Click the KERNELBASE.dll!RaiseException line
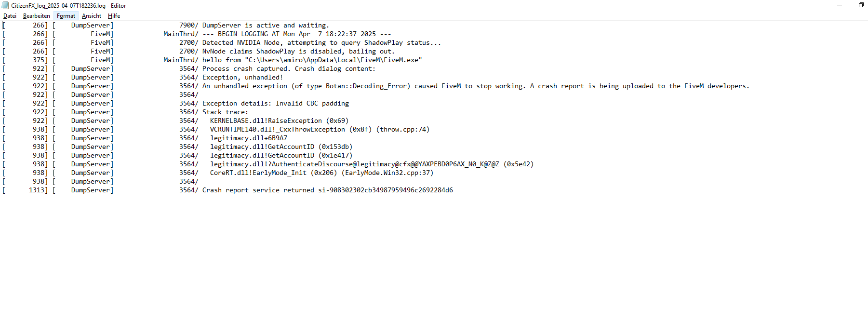 pos(279,121)
